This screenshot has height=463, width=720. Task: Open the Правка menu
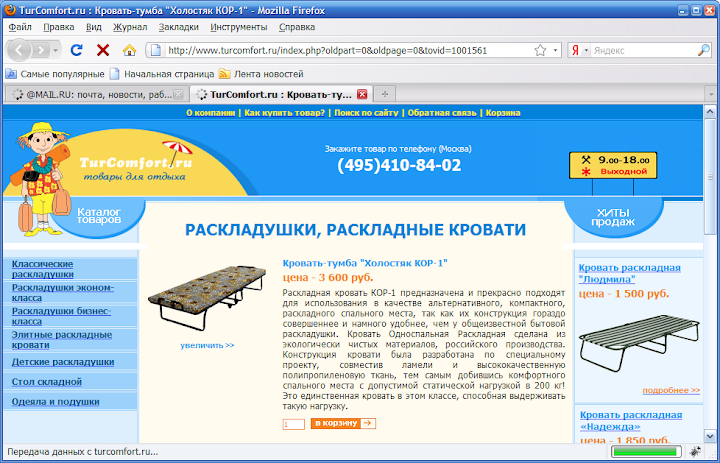coord(59,27)
